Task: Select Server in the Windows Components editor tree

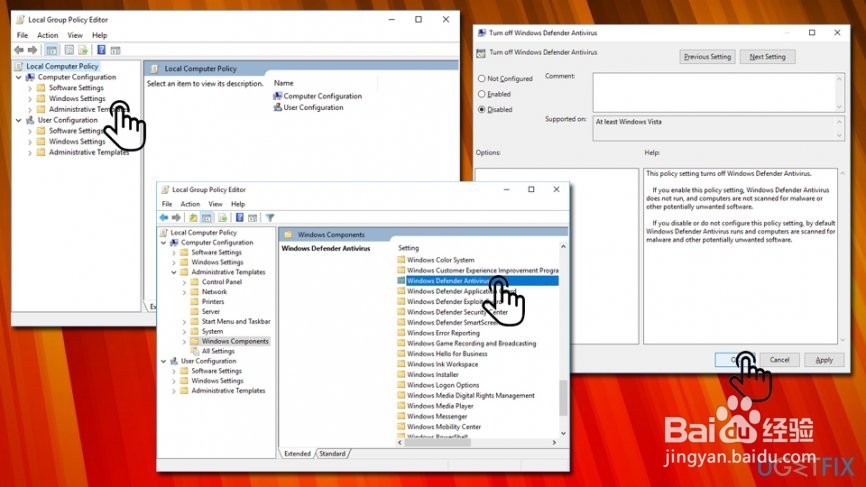Action: [210, 311]
